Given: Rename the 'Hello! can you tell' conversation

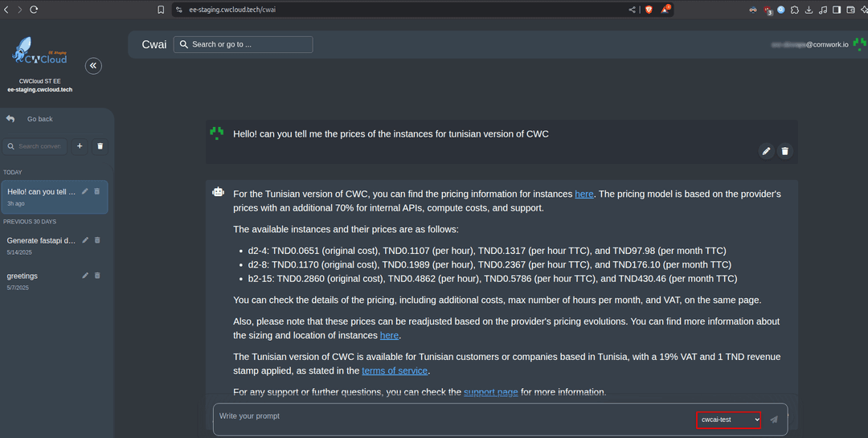Looking at the screenshot, I should point(84,191).
